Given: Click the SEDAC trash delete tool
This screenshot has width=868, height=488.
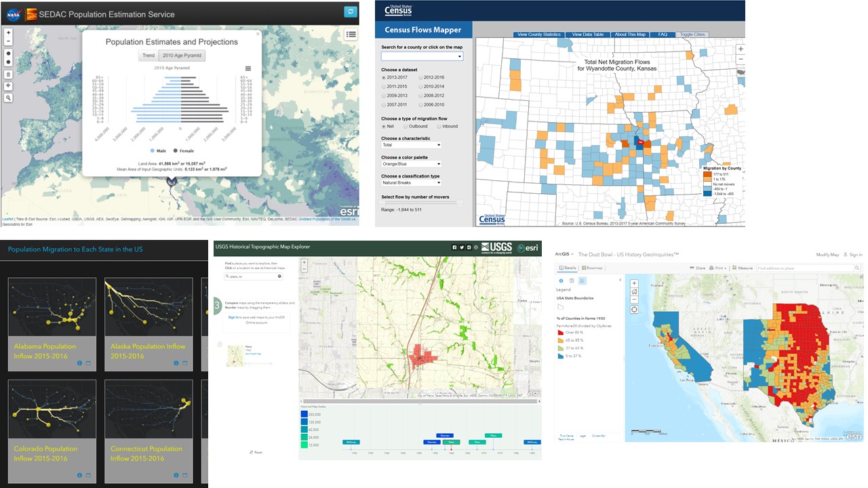Looking at the screenshot, I should point(8,74).
